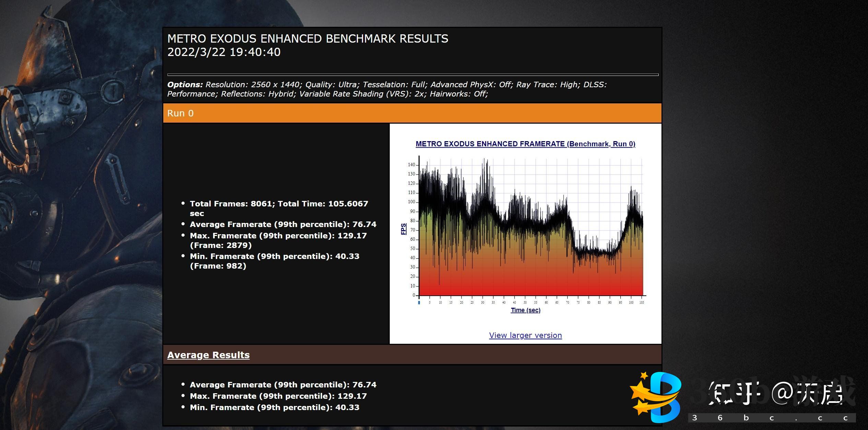This screenshot has width=868, height=430.
Task: Click the Run 0 orange header bar
Action: click(412, 113)
